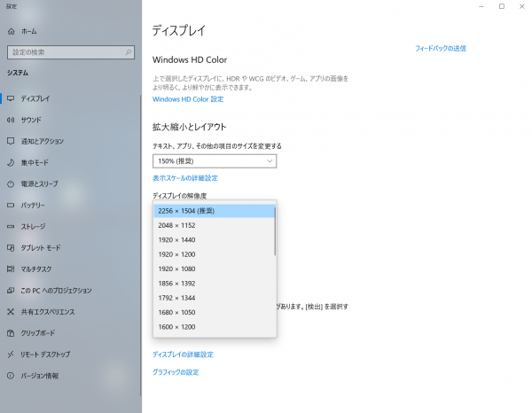Click the resolution list scrollbar
Viewport: 532px width, 413px height.
point(275,230)
